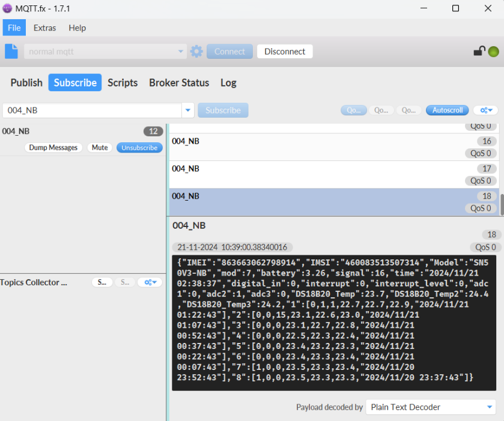
Task: Select message number 17 in the list
Action: [334, 175]
